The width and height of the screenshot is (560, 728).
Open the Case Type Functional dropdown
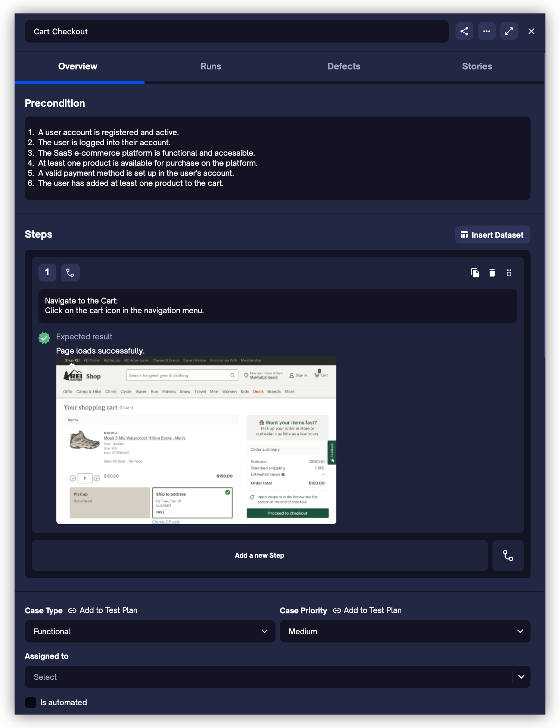point(150,631)
